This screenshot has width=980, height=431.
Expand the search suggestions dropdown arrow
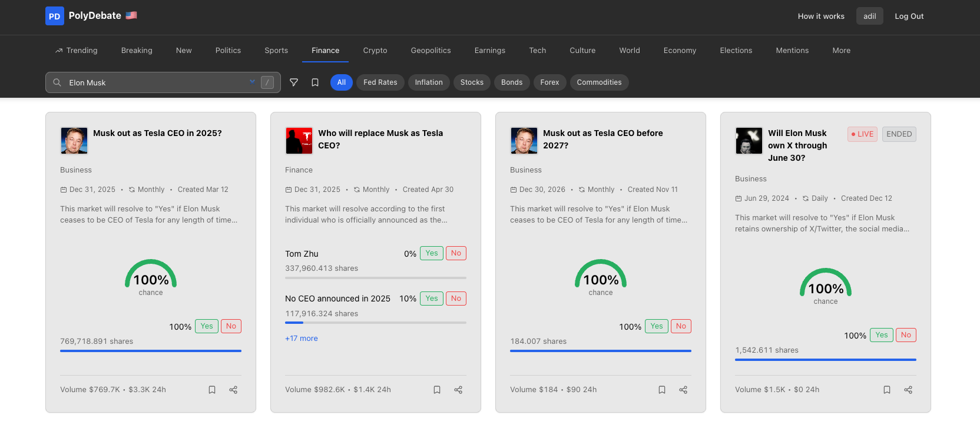click(252, 82)
